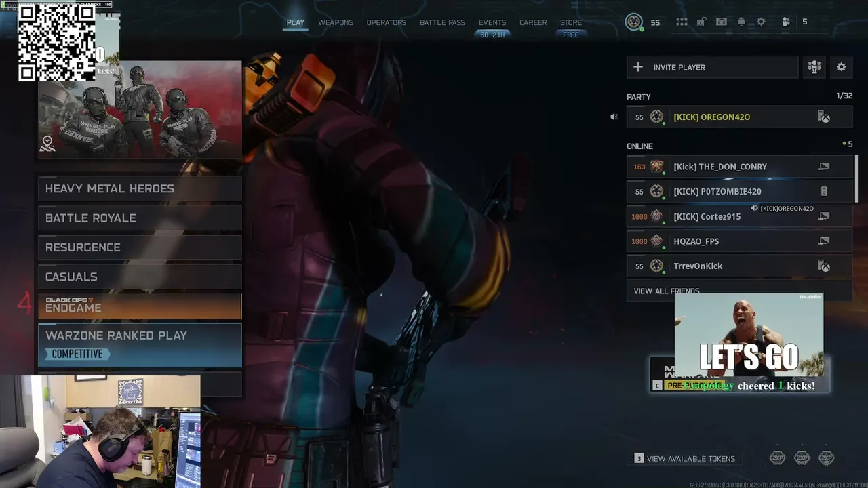Click the platform icon on HQZAO_FPS's row
The width and height of the screenshot is (868, 488).
(824, 241)
